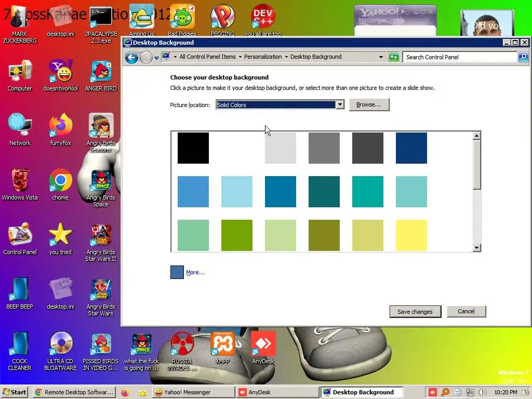Select the Dev C++ desktop shortcut
The width and height of the screenshot is (532, 399).
263,20
